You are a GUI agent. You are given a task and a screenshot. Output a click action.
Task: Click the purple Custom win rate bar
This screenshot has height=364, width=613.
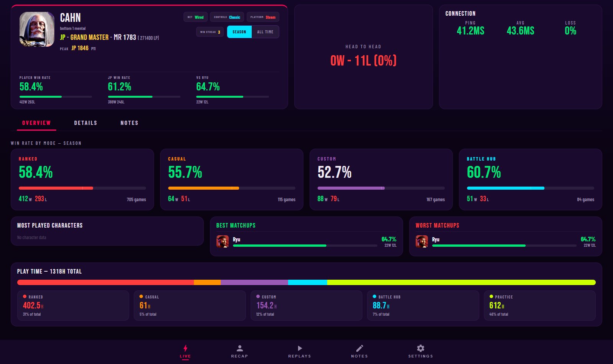coord(351,188)
